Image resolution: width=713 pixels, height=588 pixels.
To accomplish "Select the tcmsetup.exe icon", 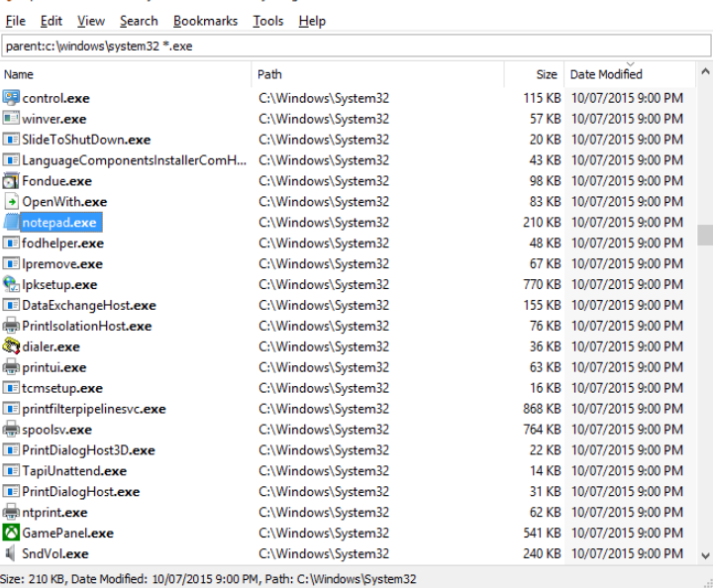I will [11, 388].
